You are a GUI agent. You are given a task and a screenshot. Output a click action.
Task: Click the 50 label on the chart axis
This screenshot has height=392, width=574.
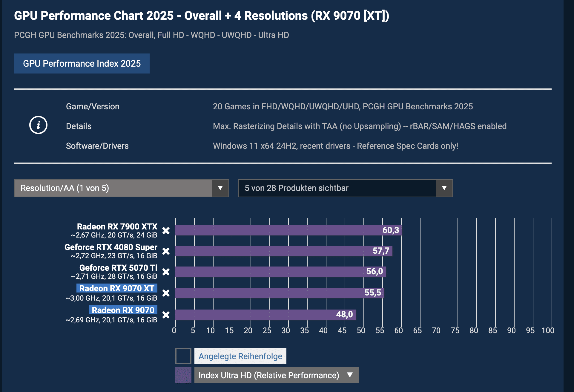(361, 330)
